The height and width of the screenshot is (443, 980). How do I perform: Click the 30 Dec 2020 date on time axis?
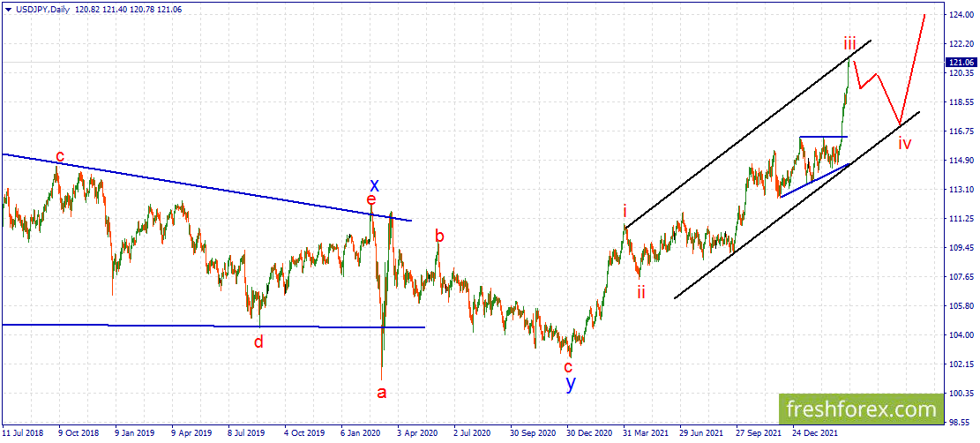(x=587, y=432)
